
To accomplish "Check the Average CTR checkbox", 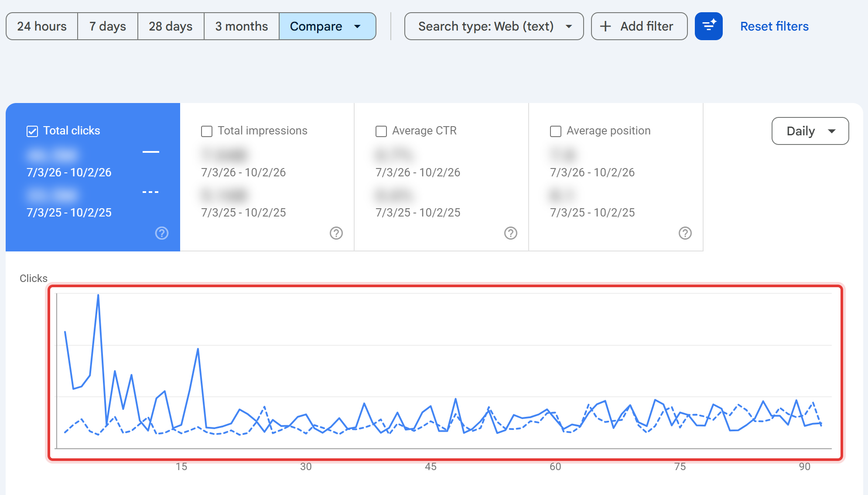I will [381, 131].
